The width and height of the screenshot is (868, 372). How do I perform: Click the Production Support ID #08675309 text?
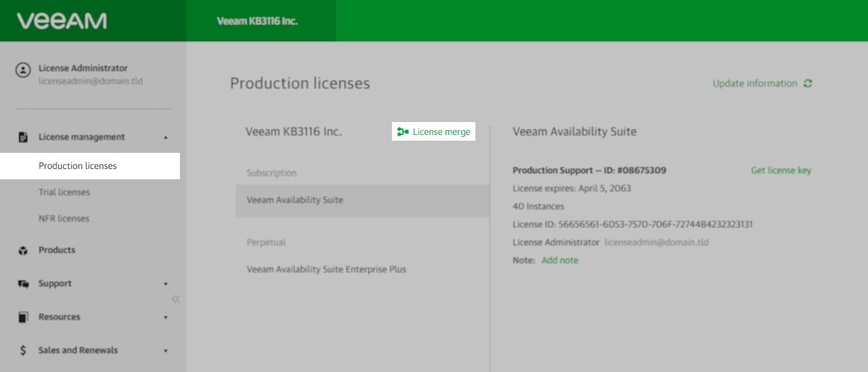[x=589, y=170]
